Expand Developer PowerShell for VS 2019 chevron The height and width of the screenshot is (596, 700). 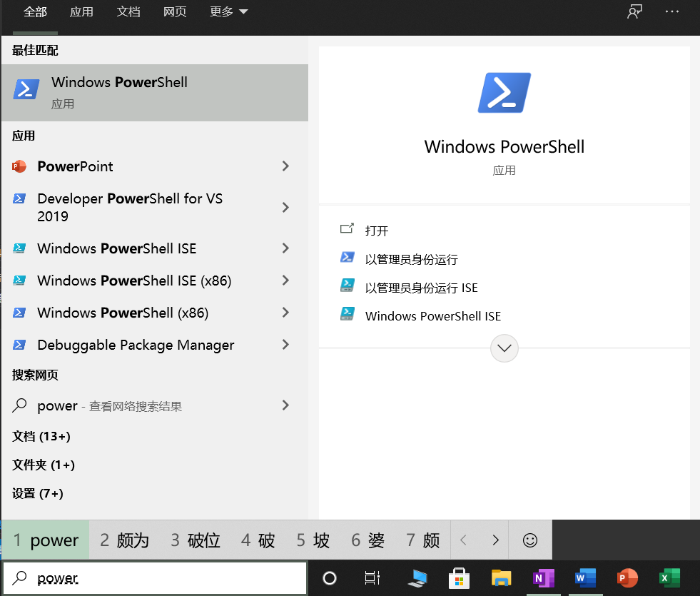[x=285, y=207]
